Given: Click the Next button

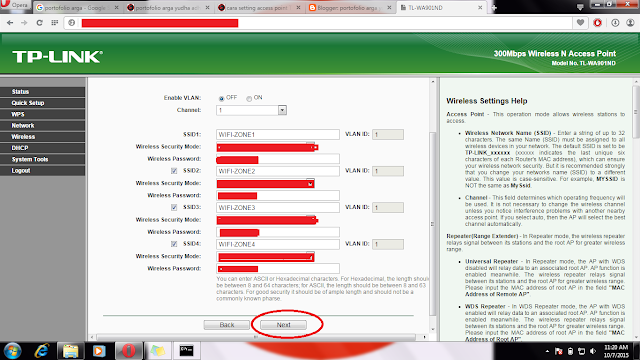Looking at the screenshot, I should [x=283, y=325].
